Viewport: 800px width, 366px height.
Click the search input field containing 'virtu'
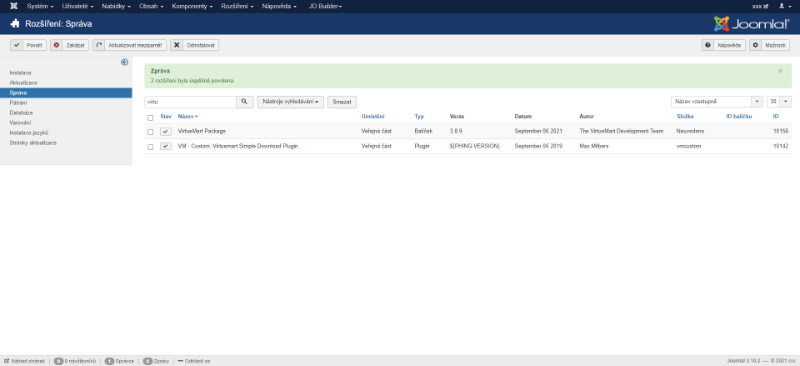tap(190, 102)
